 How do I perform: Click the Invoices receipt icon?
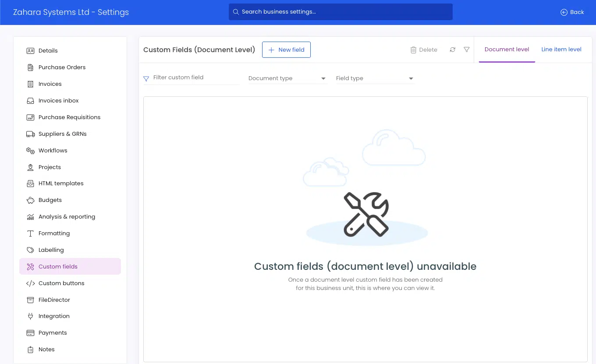point(30,84)
